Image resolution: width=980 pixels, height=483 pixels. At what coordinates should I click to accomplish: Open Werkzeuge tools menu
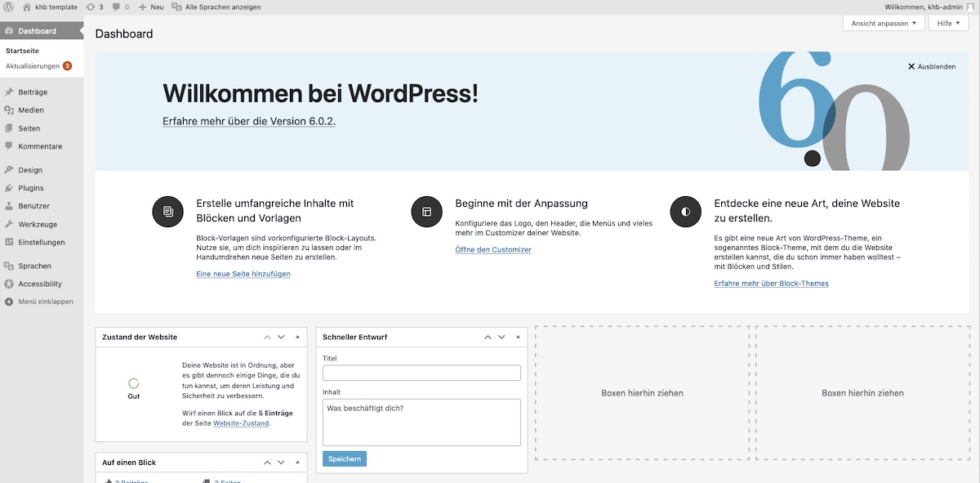point(42,224)
